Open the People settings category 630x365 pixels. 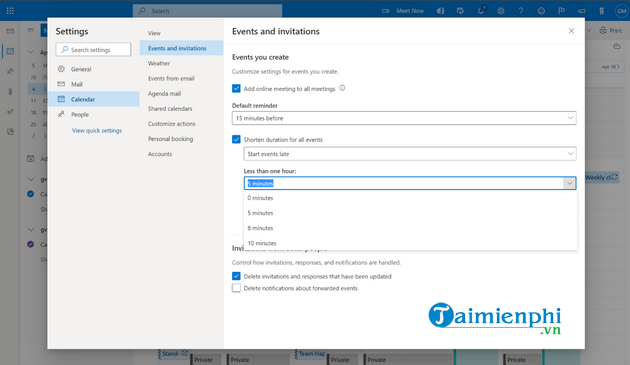click(94, 114)
